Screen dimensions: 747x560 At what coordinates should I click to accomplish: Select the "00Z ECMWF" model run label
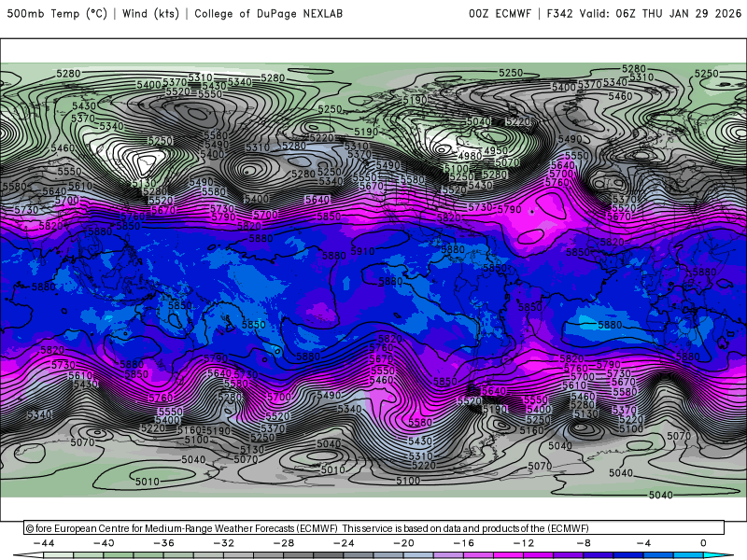[500, 14]
